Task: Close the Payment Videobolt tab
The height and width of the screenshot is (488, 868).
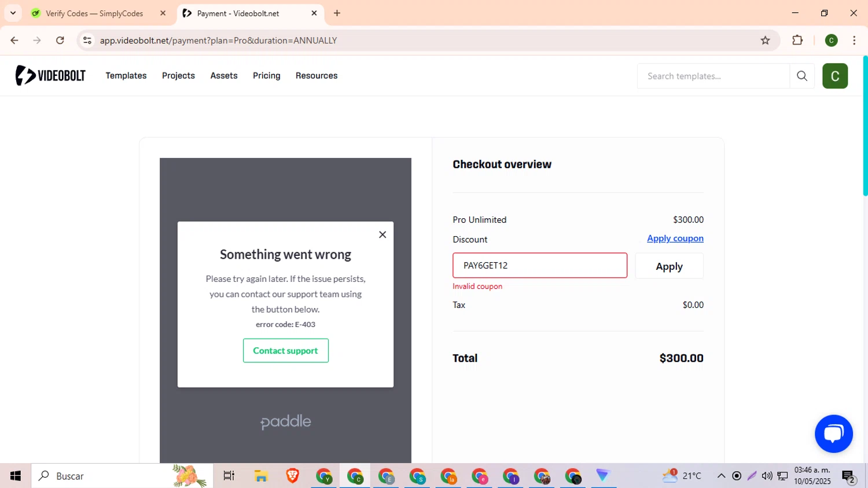Action: [314, 13]
